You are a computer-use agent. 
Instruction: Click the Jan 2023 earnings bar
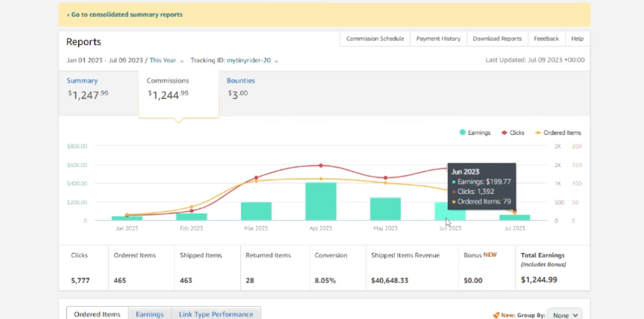127,218
